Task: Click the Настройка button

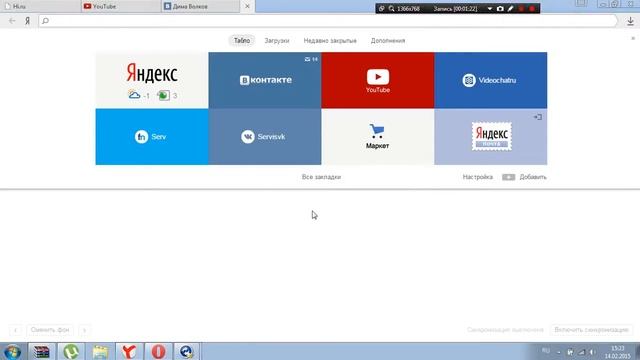Action: click(x=478, y=177)
